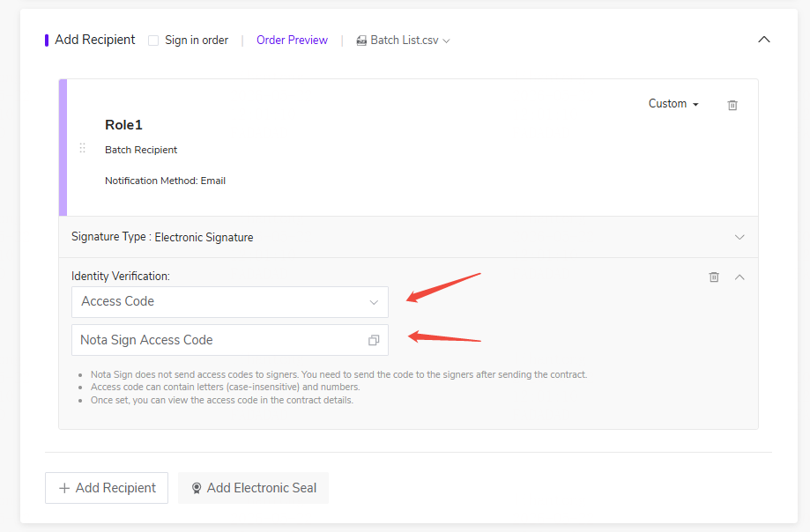Screen dimensions: 810x532
Task: Enable the Sign in order checkbox
Action: tap(153, 41)
